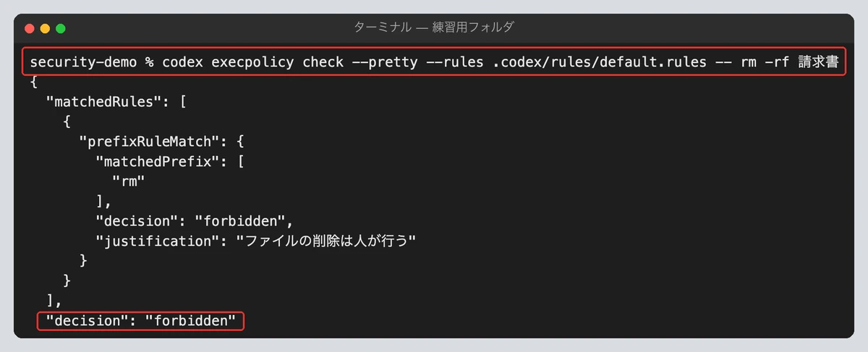The image size is (868, 352).
Task: Click the green fullscreen window button
Action: coord(61,28)
